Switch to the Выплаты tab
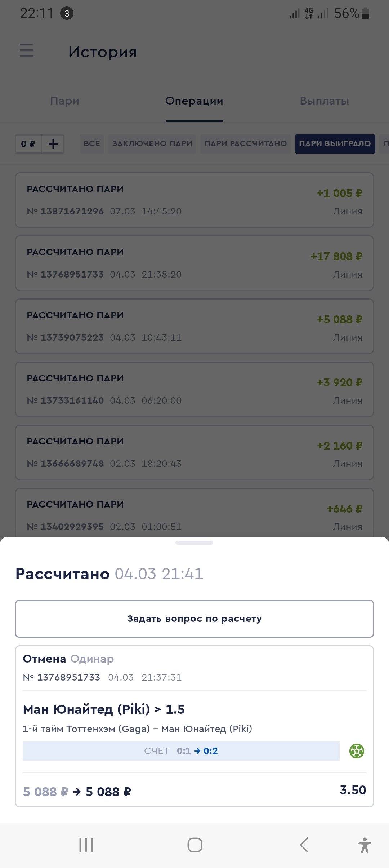The width and height of the screenshot is (389, 868). pyautogui.click(x=324, y=101)
